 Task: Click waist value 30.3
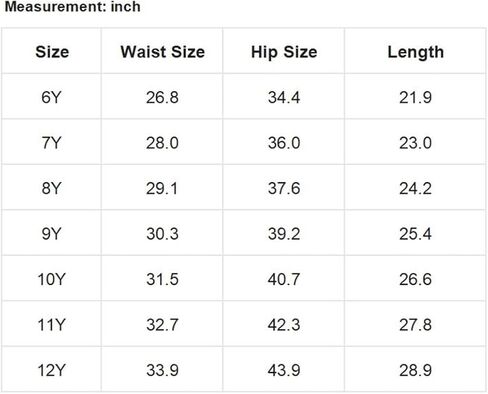tap(162, 233)
